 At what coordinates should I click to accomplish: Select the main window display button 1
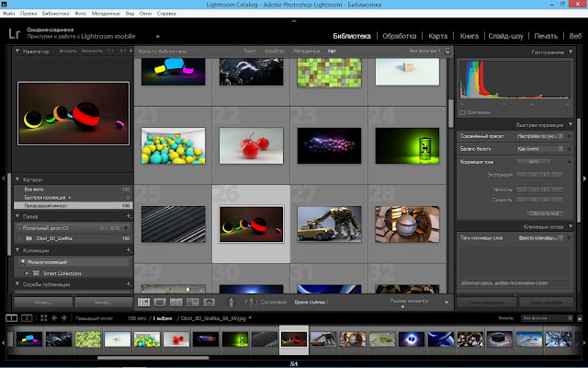tap(12, 318)
